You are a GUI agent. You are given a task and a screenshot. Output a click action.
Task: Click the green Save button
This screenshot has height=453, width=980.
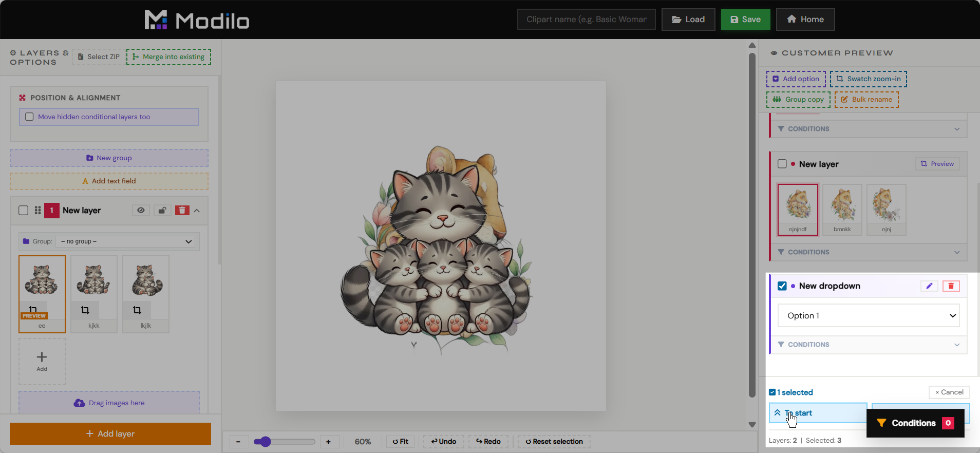coord(745,20)
